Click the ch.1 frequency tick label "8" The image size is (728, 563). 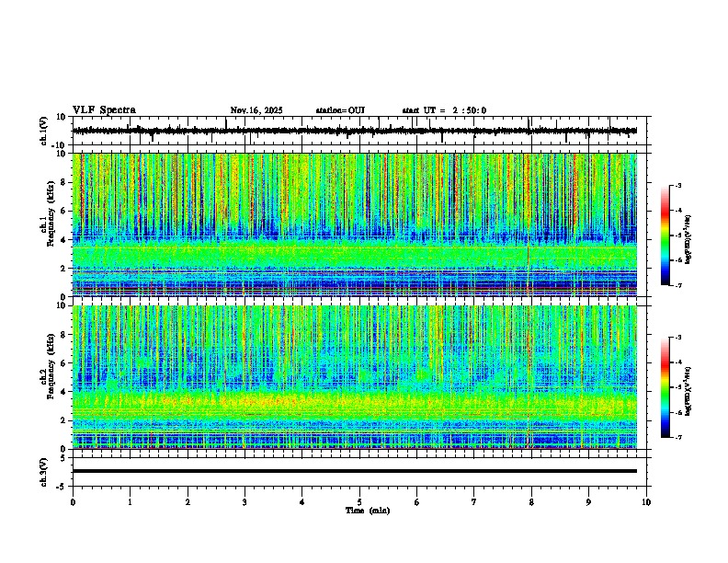[x=64, y=182]
